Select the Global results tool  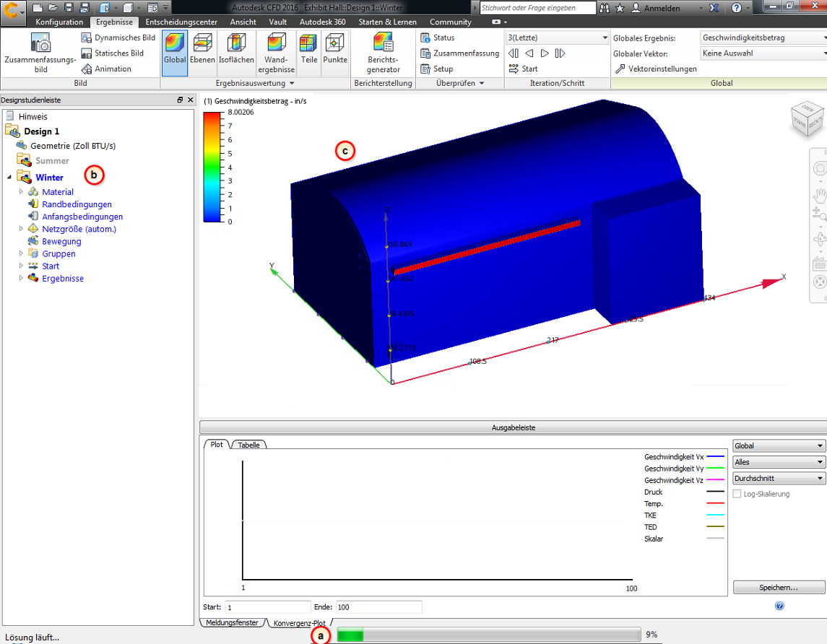[175, 53]
